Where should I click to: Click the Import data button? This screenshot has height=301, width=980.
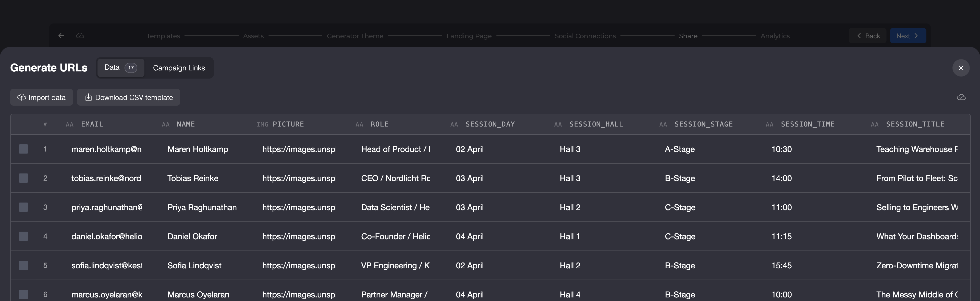[x=41, y=97]
